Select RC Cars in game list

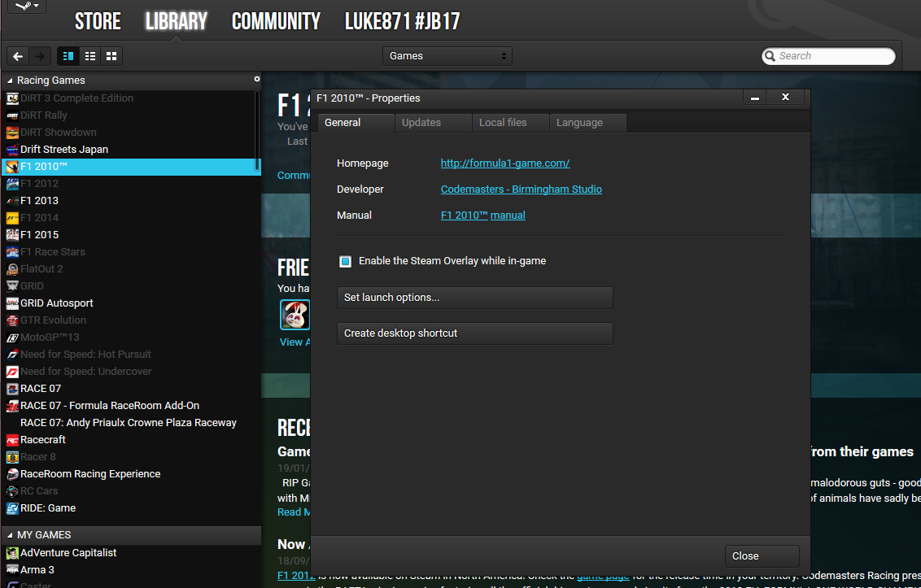tap(132, 491)
